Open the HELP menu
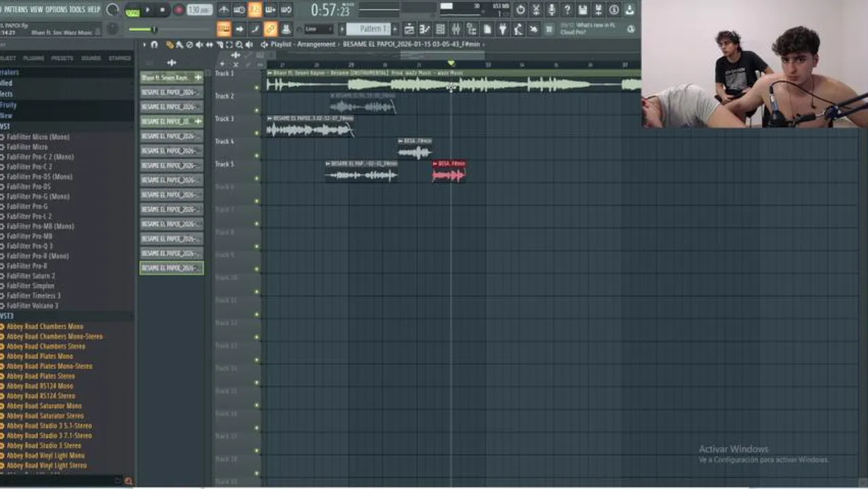The height and width of the screenshot is (489, 868). 94,9
